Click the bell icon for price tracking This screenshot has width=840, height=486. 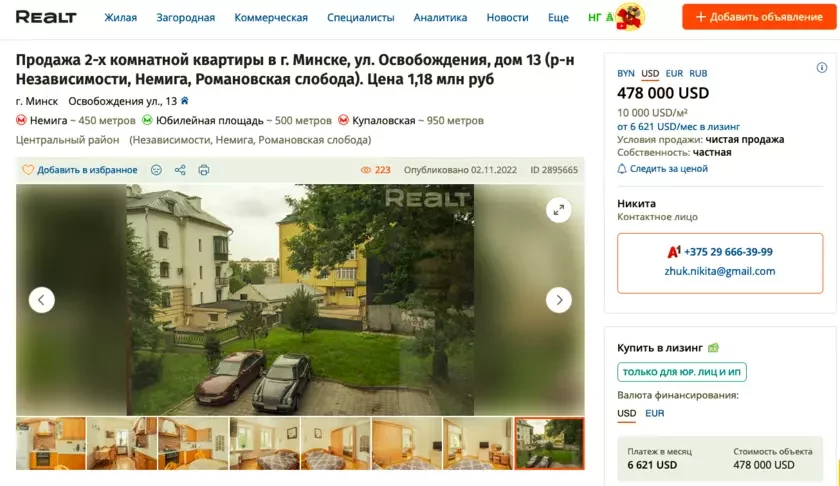tap(621, 169)
